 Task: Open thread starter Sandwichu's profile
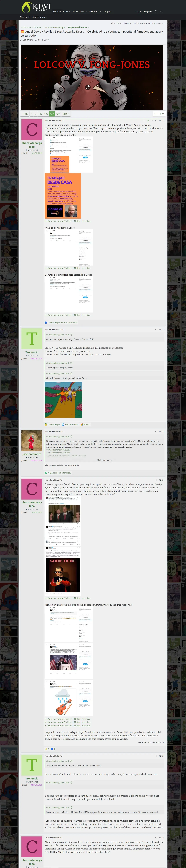pos(28,40)
